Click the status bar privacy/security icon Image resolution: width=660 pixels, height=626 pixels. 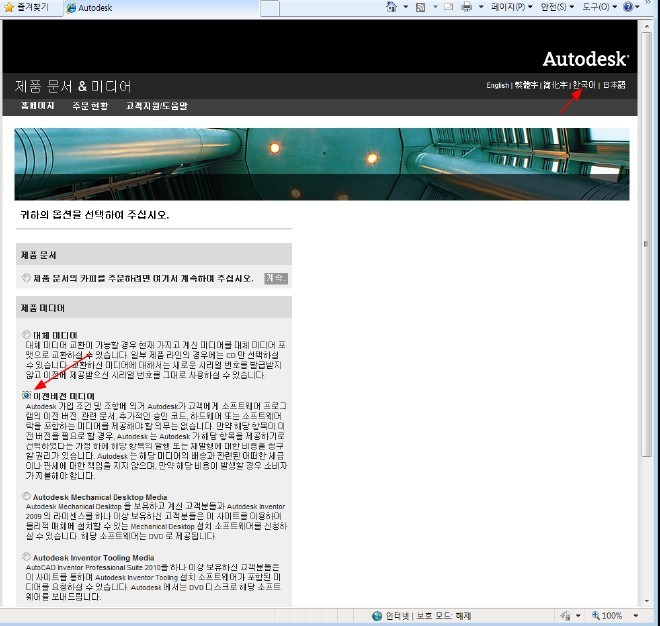pyautogui.click(x=565, y=616)
